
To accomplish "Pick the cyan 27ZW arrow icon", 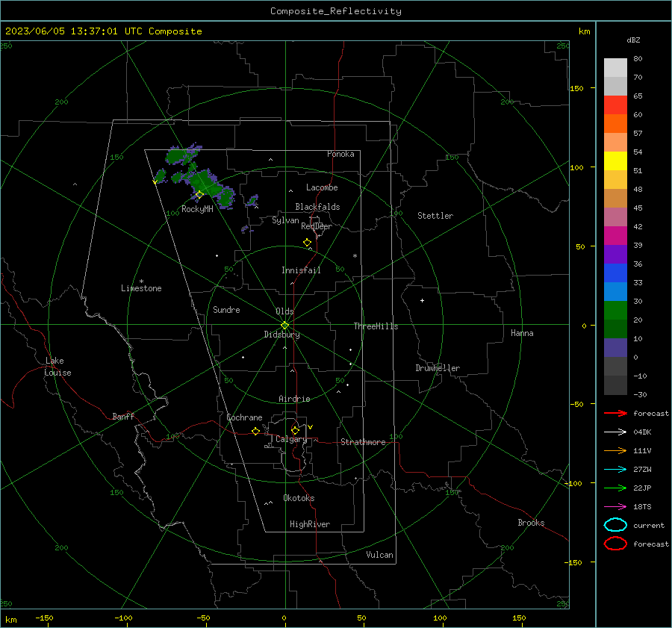I will click(615, 470).
